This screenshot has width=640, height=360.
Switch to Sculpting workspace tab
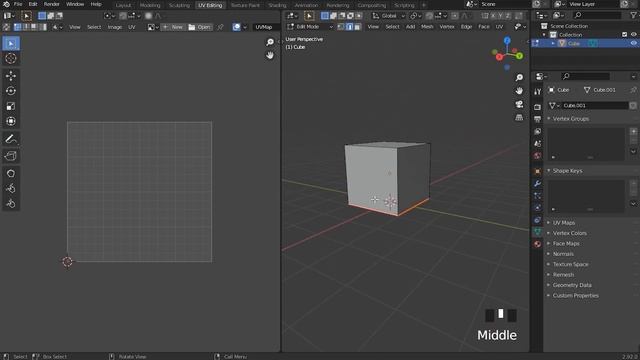pyautogui.click(x=179, y=5)
